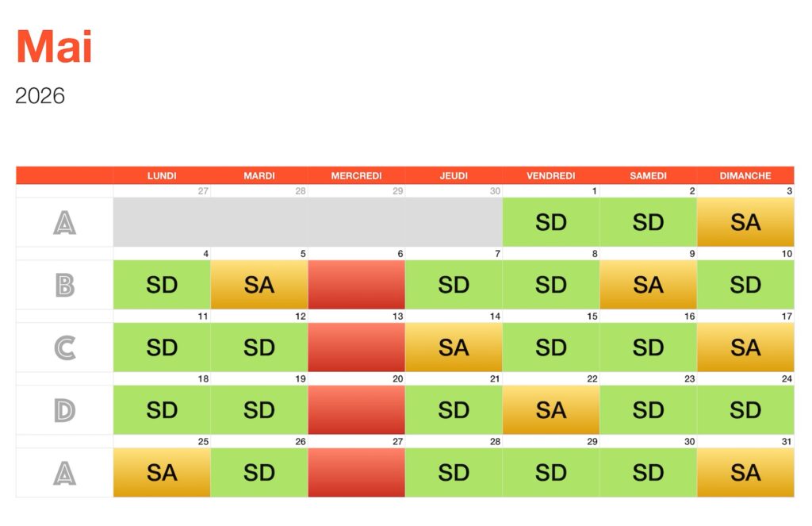Click the outlined letter D week label
This screenshot has width=812, height=526.
[64, 410]
